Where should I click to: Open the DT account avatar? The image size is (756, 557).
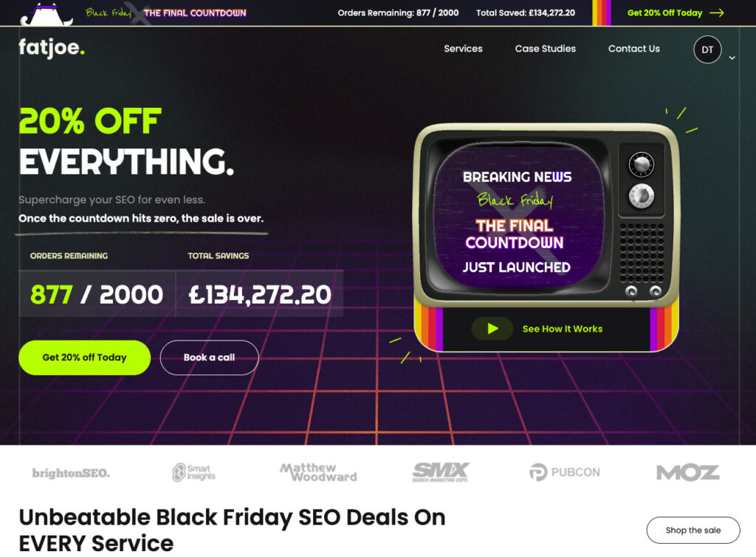707,49
